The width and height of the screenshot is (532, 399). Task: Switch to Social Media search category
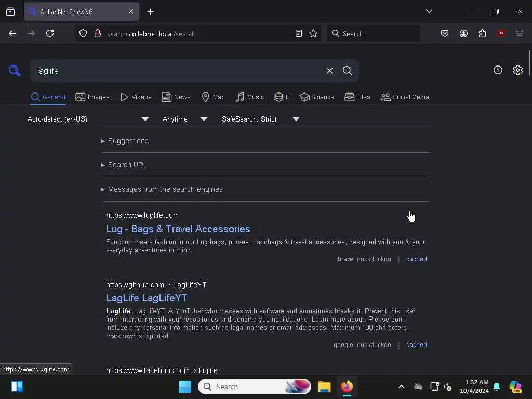click(x=405, y=97)
